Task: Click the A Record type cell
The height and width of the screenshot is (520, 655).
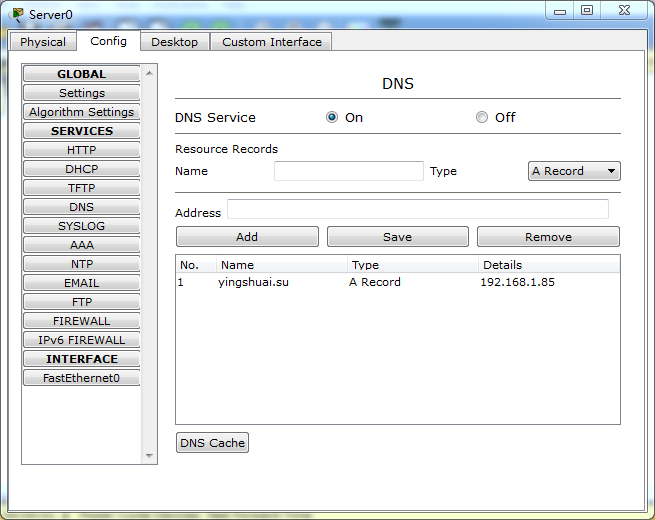Action: point(375,282)
